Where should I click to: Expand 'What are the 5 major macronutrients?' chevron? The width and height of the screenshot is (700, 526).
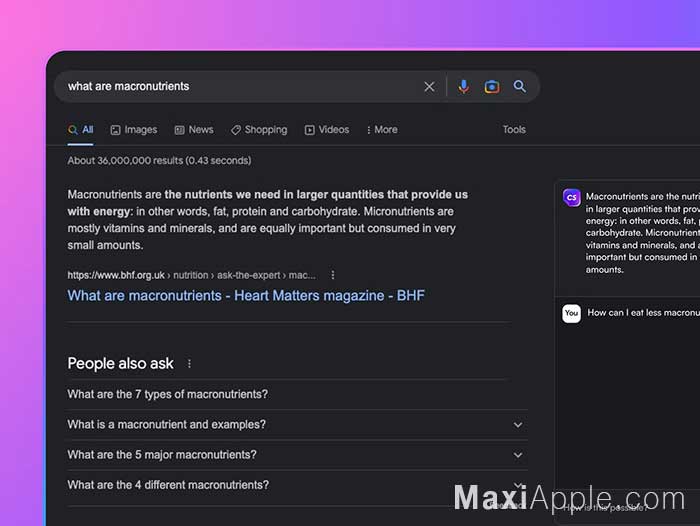518,455
